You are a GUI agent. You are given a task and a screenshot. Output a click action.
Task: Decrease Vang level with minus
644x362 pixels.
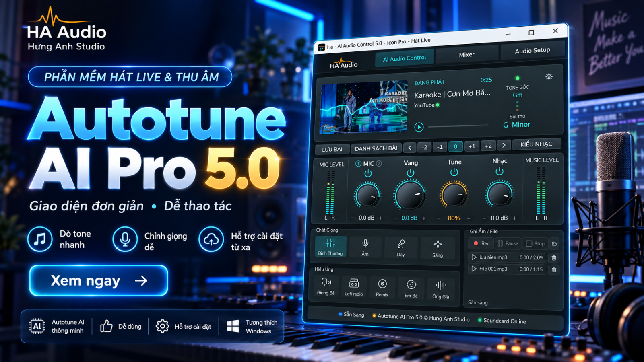(x=395, y=218)
